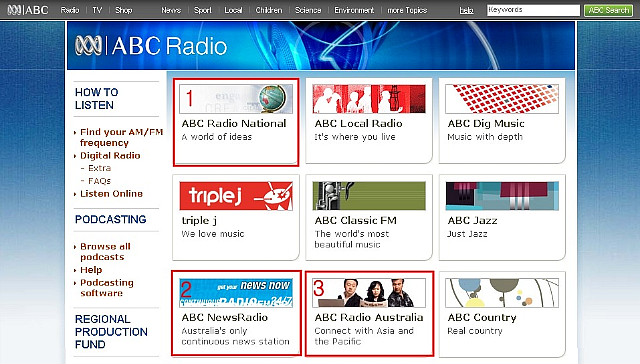Screen dimensions: 640x364
Task: Open Browse all podcasts link
Action: click(x=105, y=251)
